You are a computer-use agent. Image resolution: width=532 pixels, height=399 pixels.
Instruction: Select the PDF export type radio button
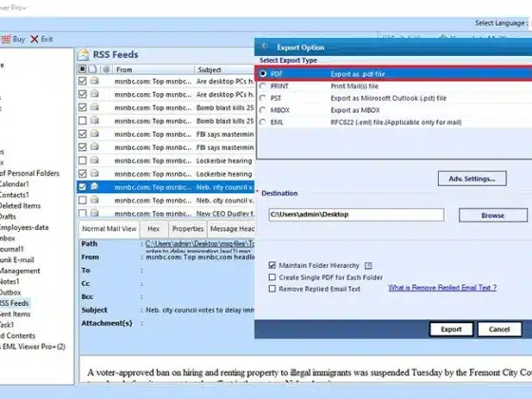(x=263, y=74)
